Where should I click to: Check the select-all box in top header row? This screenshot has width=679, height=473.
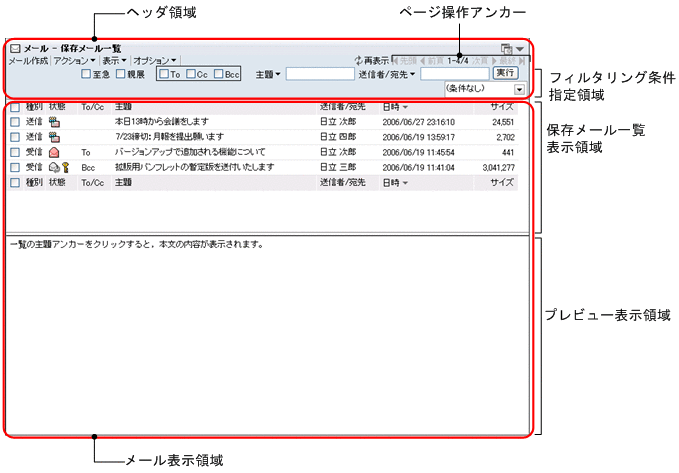coord(15,107)
